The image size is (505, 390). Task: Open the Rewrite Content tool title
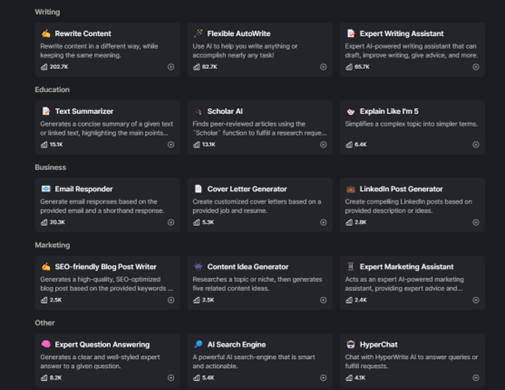(83, 34)
